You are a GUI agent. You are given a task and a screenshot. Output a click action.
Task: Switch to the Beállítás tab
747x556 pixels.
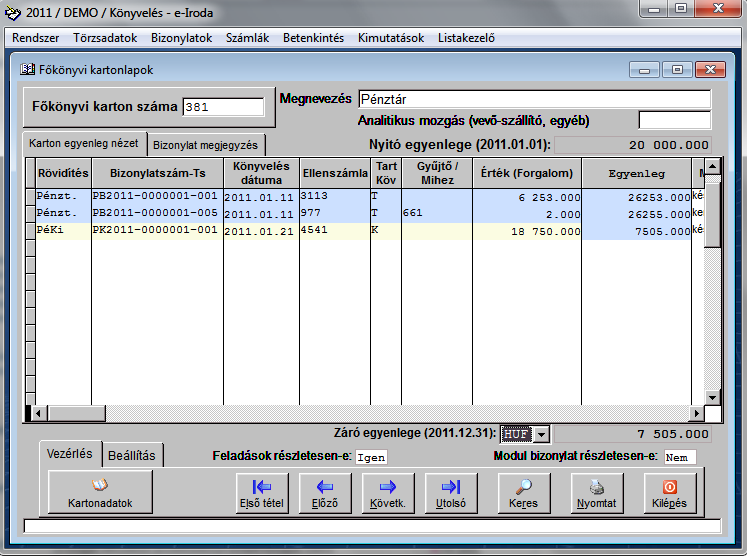point(133,455)
